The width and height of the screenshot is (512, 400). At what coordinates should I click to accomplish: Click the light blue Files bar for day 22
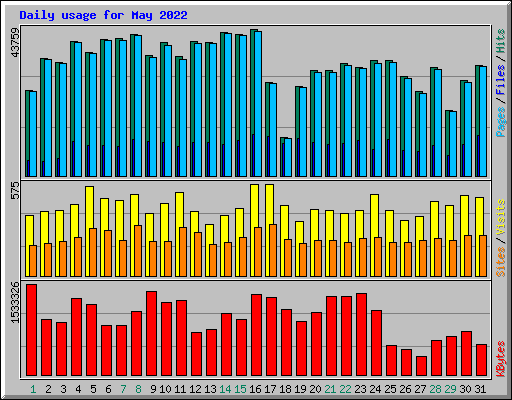point(348,121)
